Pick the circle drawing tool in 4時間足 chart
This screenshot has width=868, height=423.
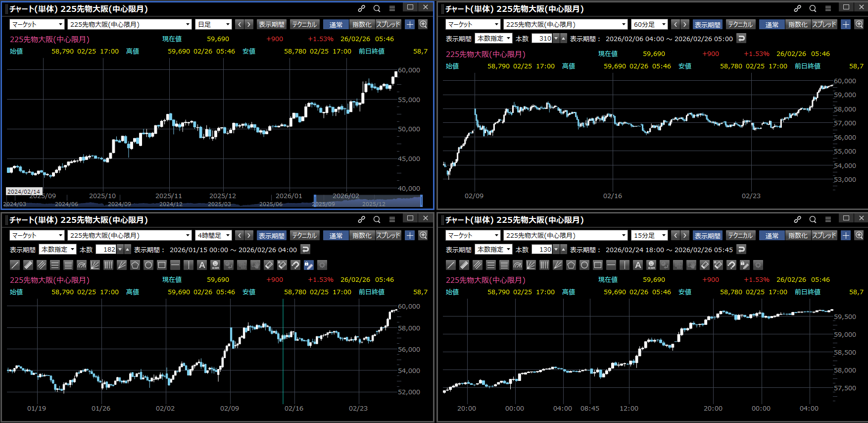pyautogui.click(x=148, y=265)
